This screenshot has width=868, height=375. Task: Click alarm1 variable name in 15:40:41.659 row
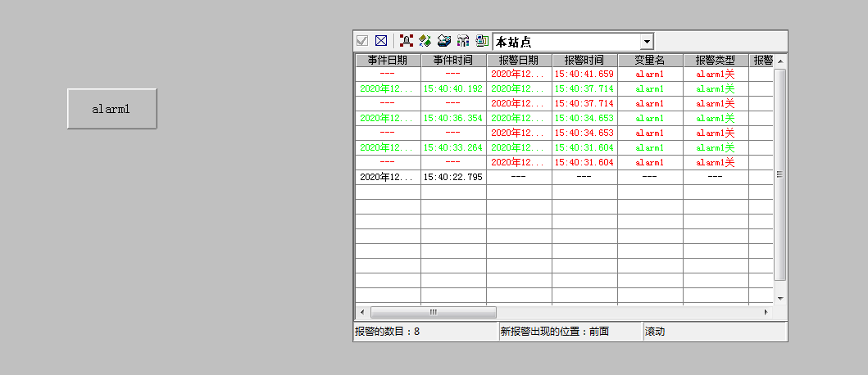[650, 75]
